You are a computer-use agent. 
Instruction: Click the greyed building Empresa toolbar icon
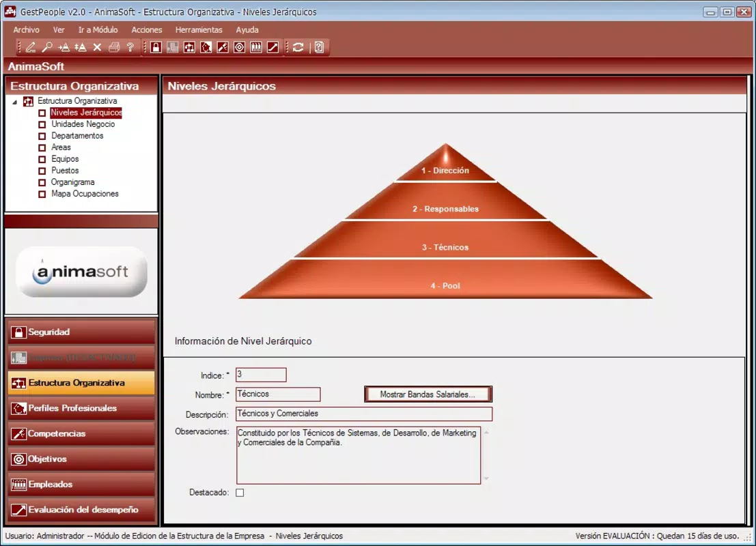[x=173, y=47]
